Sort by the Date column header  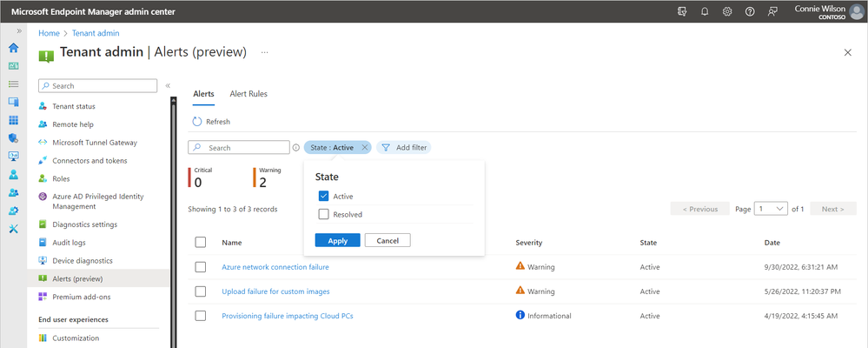click(772, 243)
